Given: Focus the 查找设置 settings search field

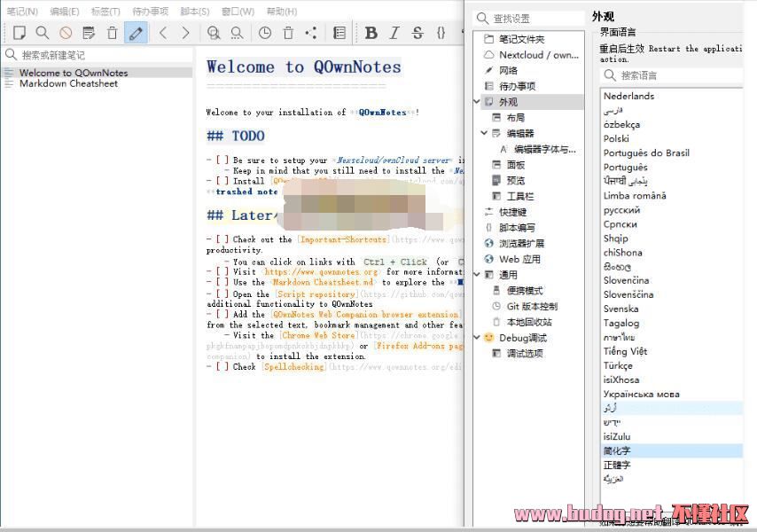Looking at the screenshot, I should [x=529, y=19].
